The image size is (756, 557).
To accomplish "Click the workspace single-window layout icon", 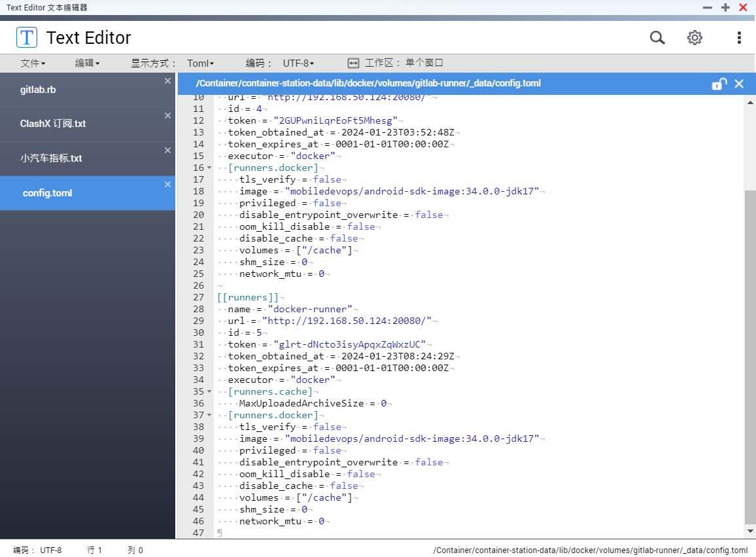I will click(353, 63).
